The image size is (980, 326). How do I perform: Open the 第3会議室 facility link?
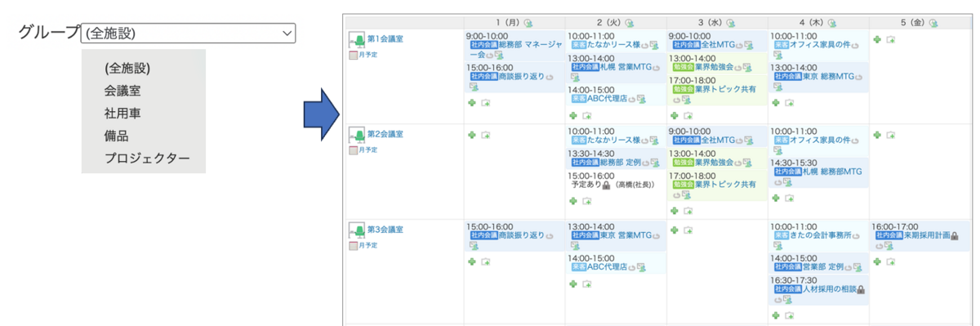385,230
